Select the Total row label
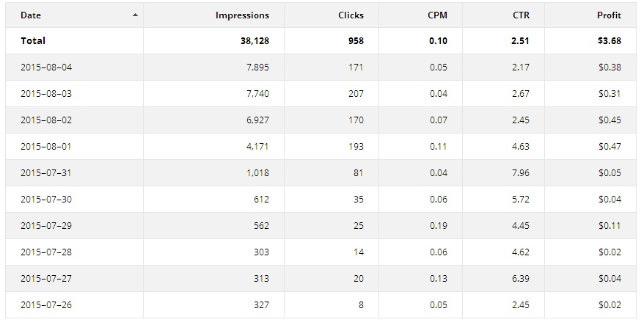 (x=33, y=40)
